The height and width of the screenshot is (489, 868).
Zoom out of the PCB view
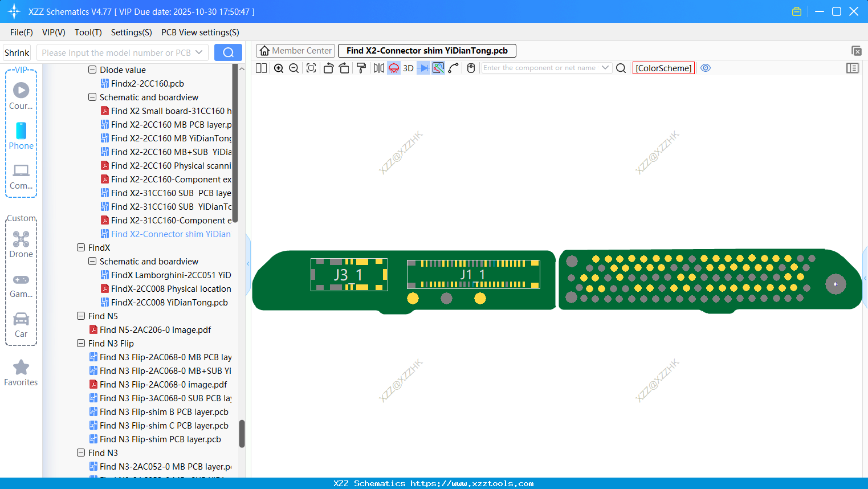point(294,68)
